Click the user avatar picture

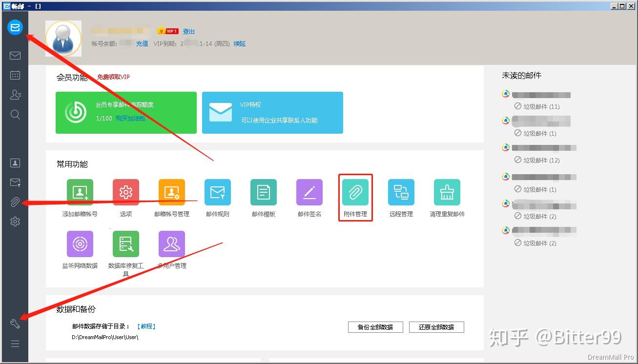click(x=63, y=39)
